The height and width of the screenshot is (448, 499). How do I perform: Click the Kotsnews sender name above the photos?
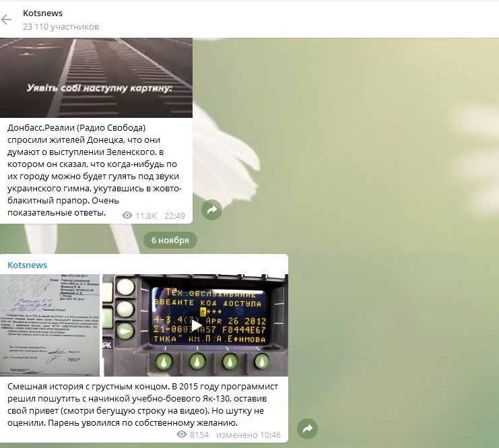(28, 265)
